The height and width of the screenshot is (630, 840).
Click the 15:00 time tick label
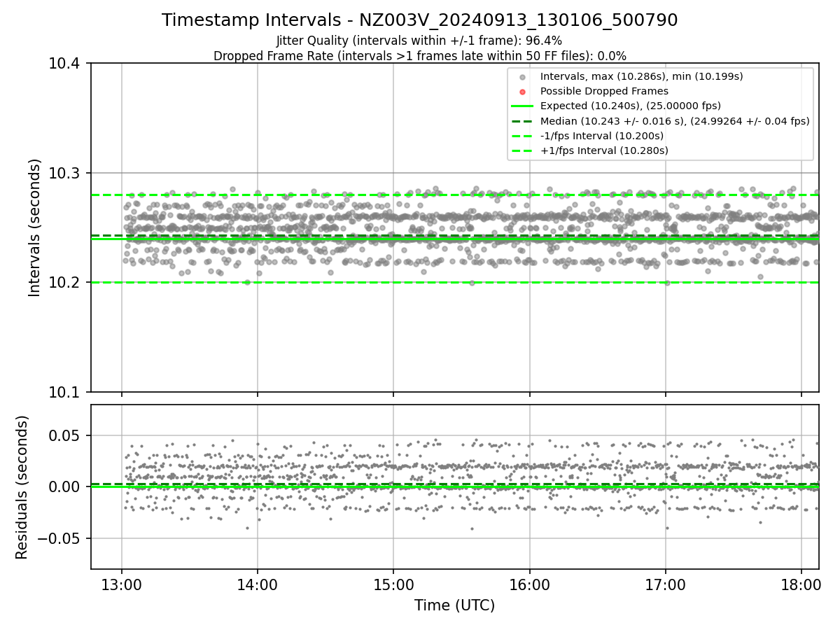[393, 585]
